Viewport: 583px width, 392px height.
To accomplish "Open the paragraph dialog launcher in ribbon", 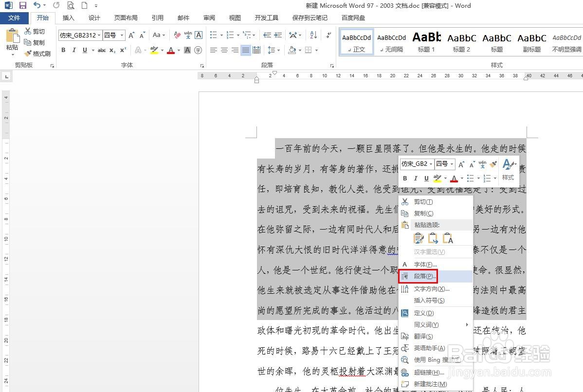I will 332,66.
